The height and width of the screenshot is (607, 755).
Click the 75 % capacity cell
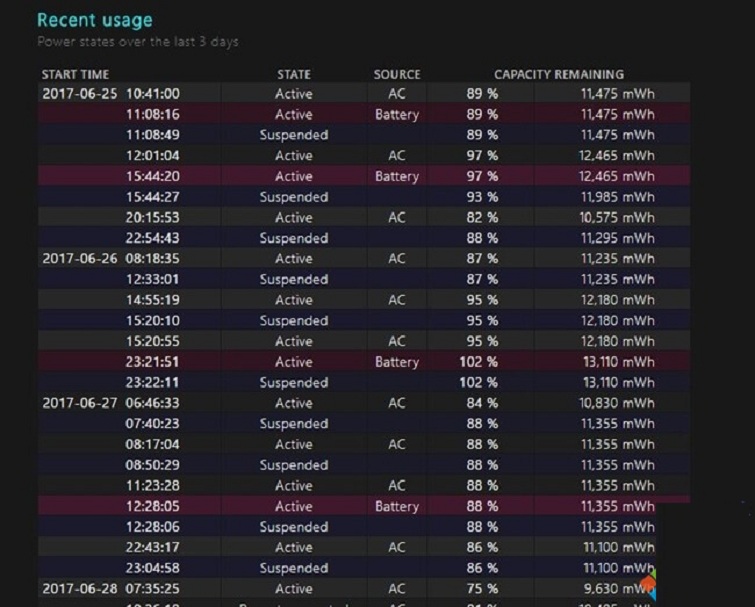[482, 589]
